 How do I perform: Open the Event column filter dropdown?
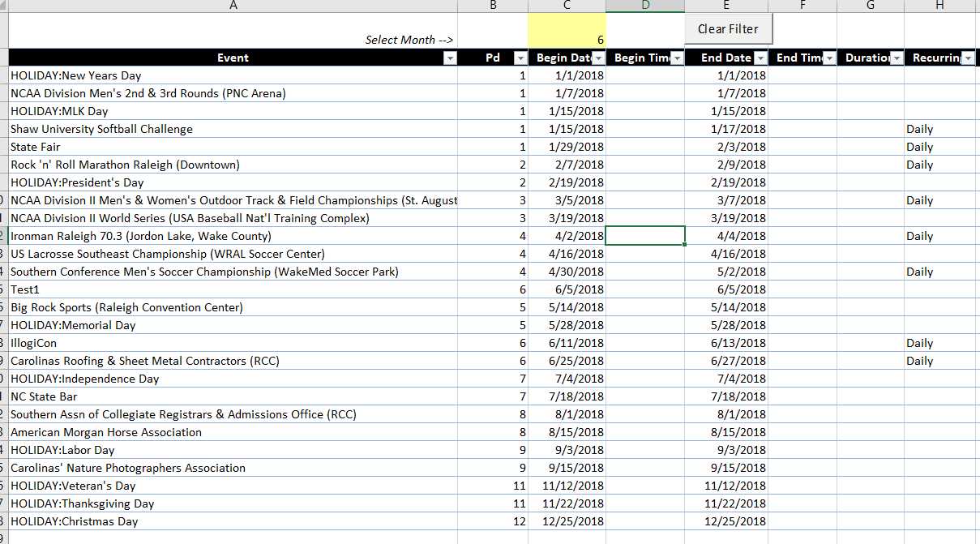point(450,58)
